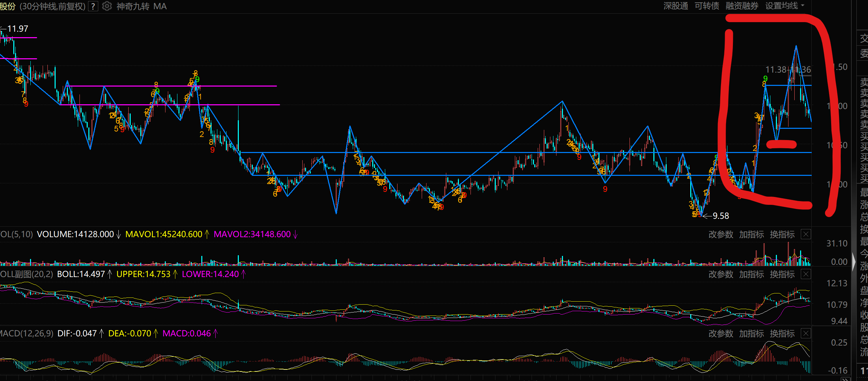Screen dimensions: 868x381
Task: Click 加指标 in the BOLL panel
Action: coord(751,274)
